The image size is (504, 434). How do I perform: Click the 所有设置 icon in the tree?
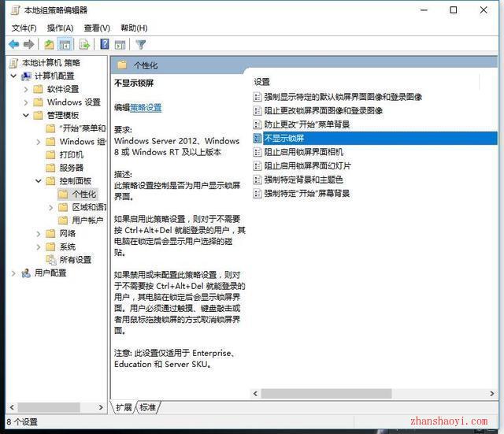50,260
